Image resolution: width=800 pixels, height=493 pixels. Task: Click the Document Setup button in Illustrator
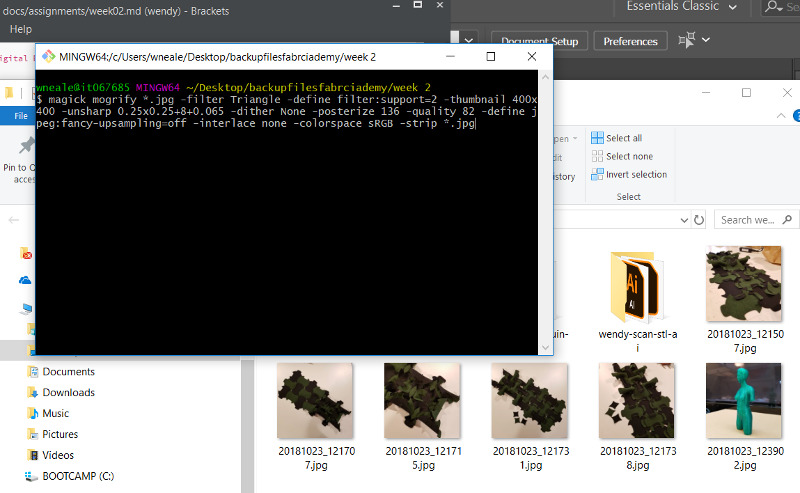(539, 41)
